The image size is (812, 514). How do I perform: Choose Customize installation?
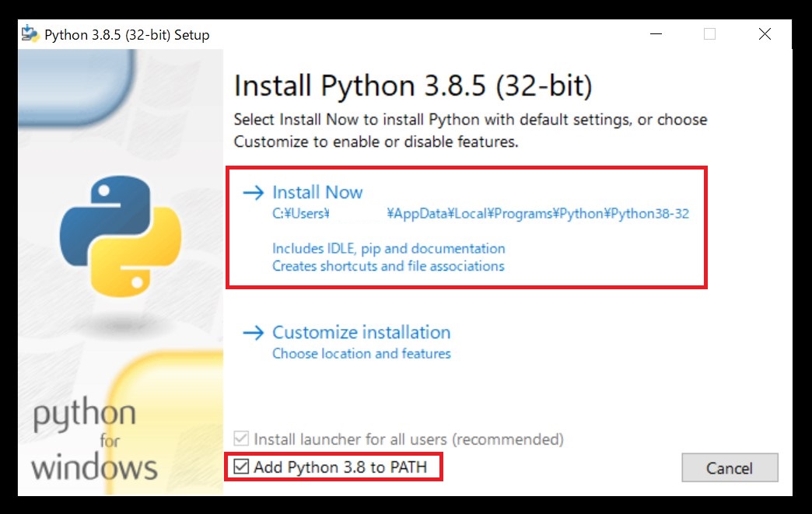(x=361, y=332)
